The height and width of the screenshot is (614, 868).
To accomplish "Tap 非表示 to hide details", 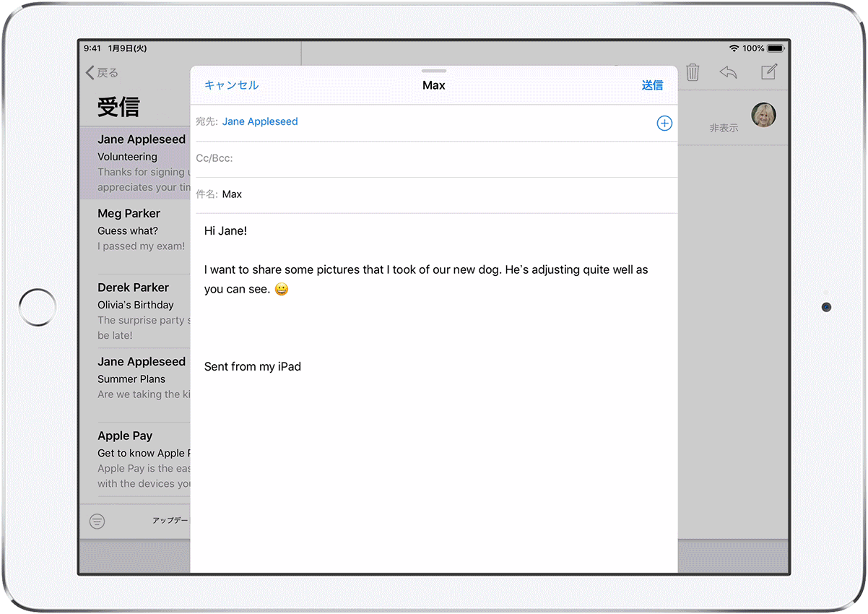I will tap(724, 128).
